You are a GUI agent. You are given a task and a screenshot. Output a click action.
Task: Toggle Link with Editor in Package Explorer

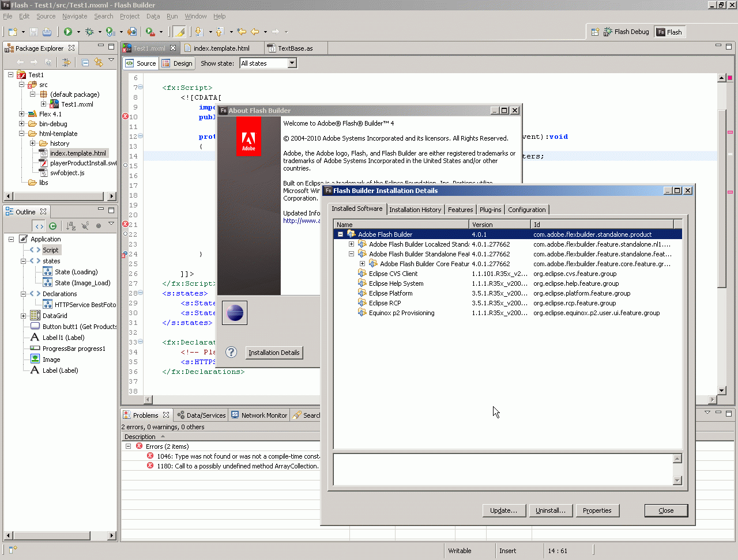point(99,62)
